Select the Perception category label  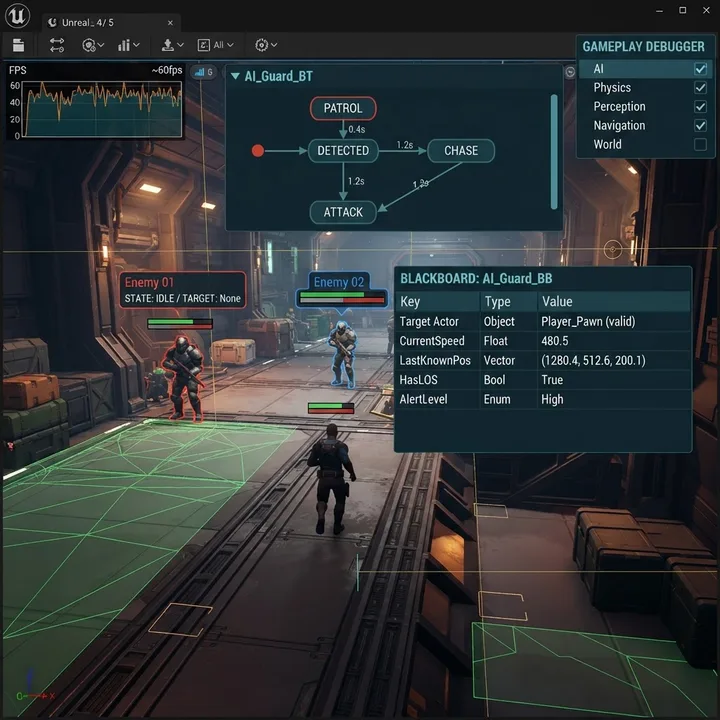pos(619,107)
